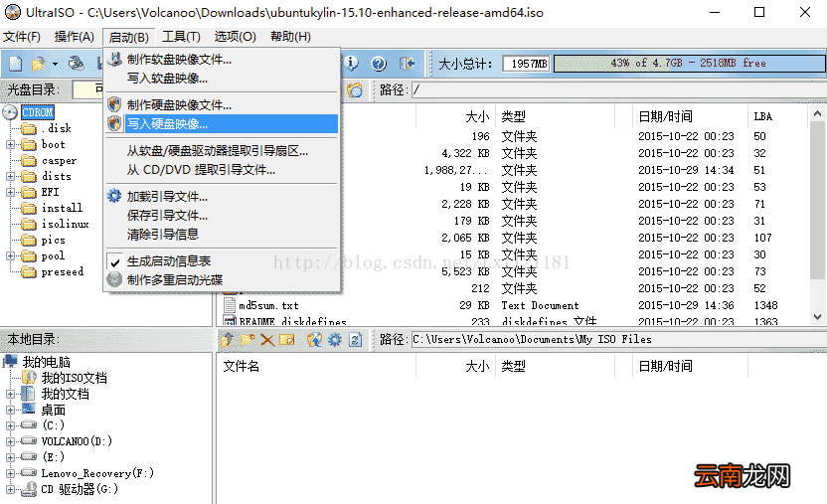Click the 1957MB total size field

coord(527,64)
